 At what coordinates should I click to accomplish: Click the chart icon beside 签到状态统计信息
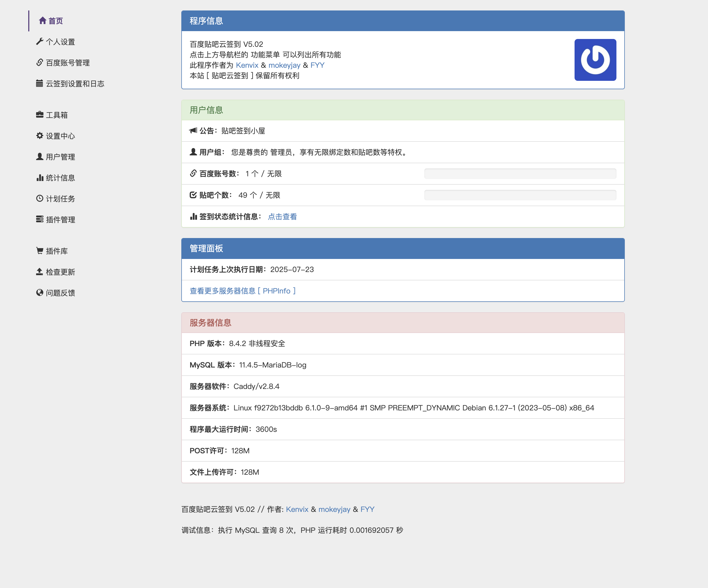tap(193, 216)
